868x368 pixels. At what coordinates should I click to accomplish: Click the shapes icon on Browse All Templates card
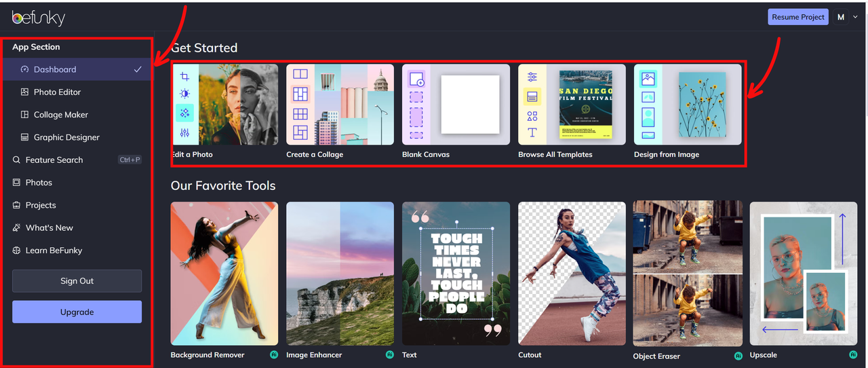(532, 116)
